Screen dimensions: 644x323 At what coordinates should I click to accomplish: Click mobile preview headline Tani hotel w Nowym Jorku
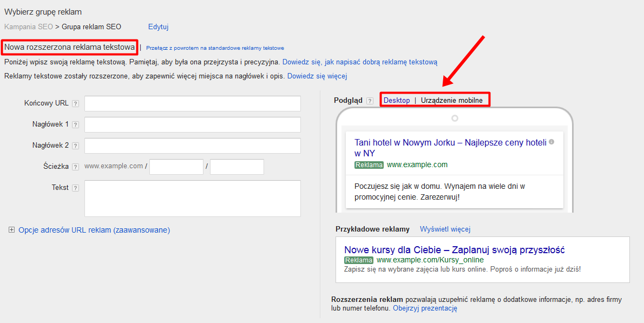pos(451,148)
